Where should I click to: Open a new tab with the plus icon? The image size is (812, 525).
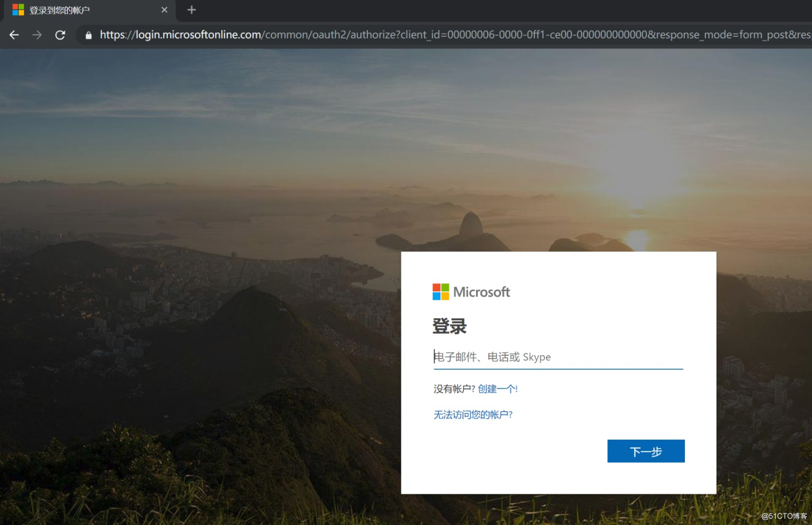(x=192, y=10)
